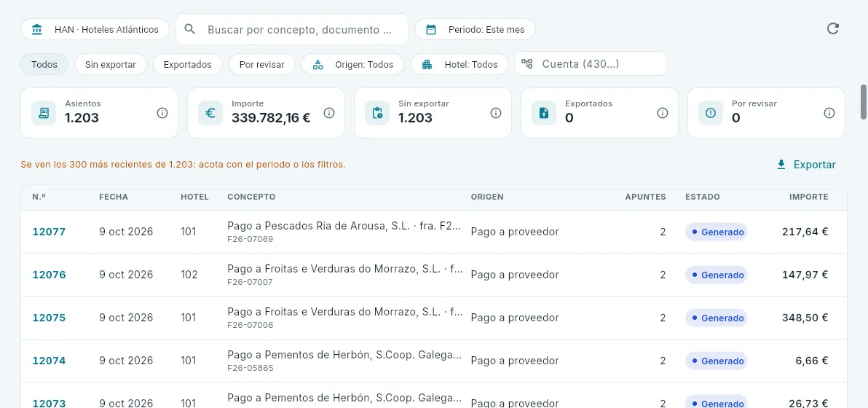This screenshot has width=868, height=408.
Task: Click the shapes icon in Origen chip
Action: [317, 64]
